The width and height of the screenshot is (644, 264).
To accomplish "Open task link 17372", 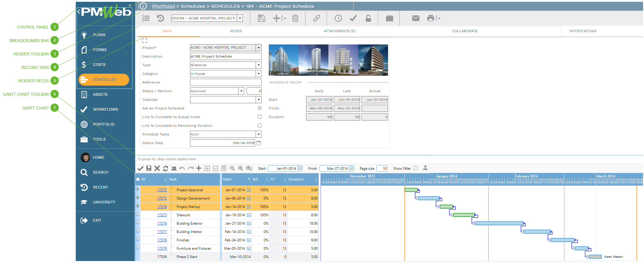I will click(162, 190).
